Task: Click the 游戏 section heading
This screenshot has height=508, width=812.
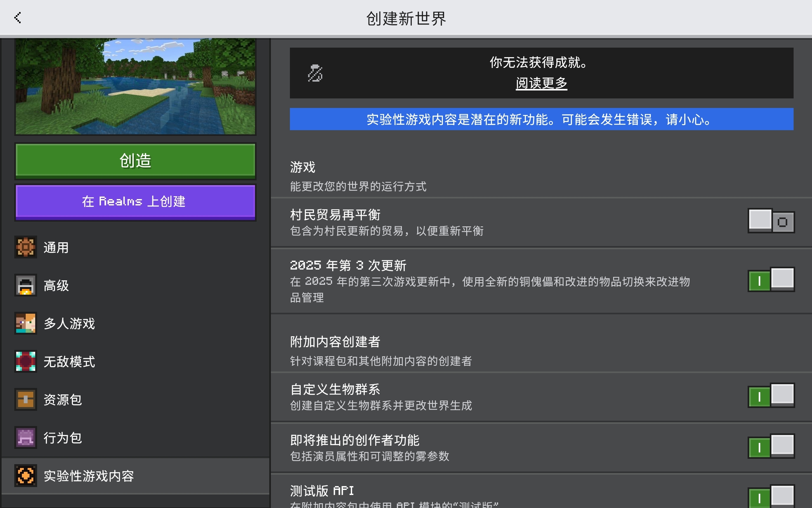Action: click(x=303, y=167)
